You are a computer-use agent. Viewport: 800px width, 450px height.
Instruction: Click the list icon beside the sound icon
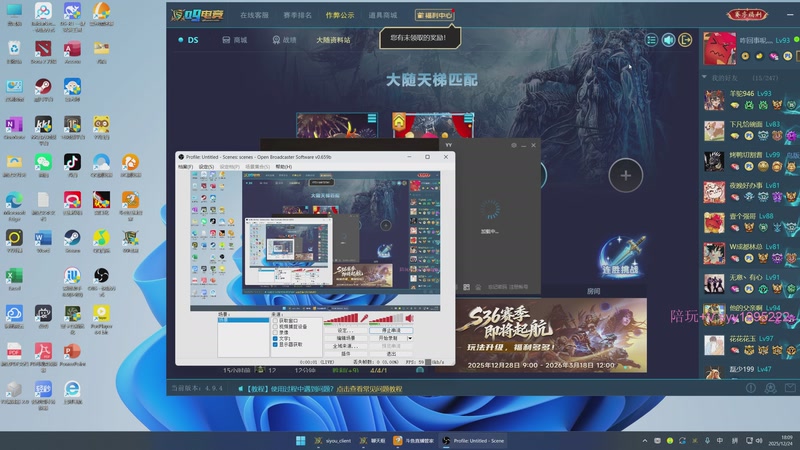pos(652,40)
